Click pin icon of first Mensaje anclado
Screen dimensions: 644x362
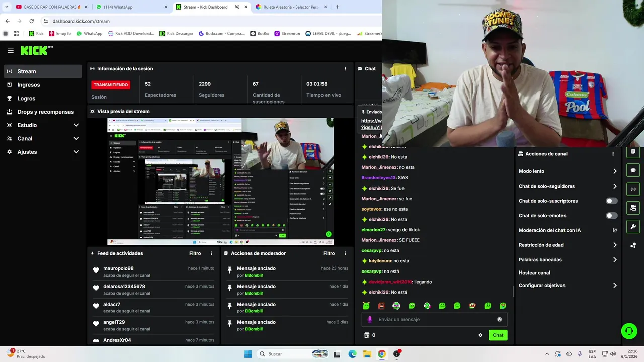pos(229,270)
